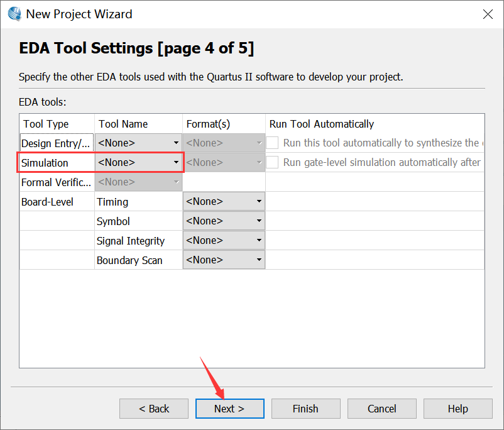Click the Tool Name column header

click(x=123, y=124)
